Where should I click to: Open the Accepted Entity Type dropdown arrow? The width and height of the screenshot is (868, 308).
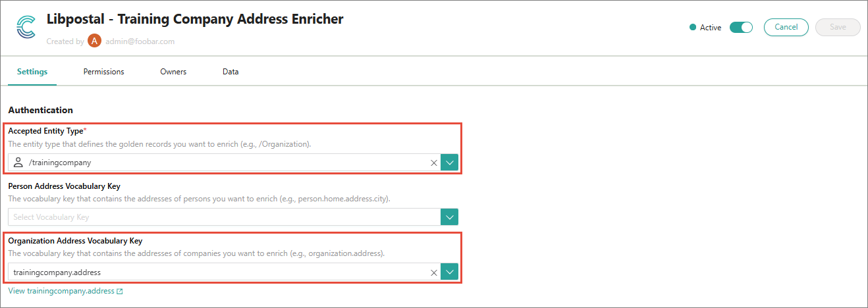(x=449, y=163)
